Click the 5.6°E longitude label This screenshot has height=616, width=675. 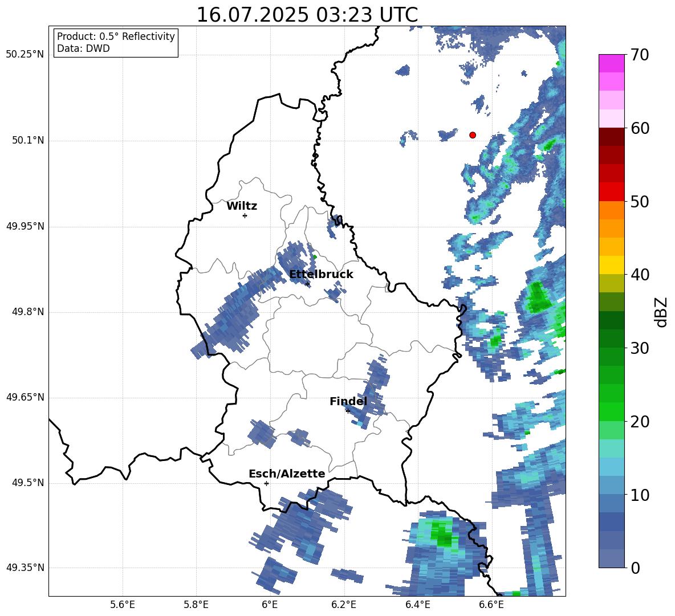(123, 605)
